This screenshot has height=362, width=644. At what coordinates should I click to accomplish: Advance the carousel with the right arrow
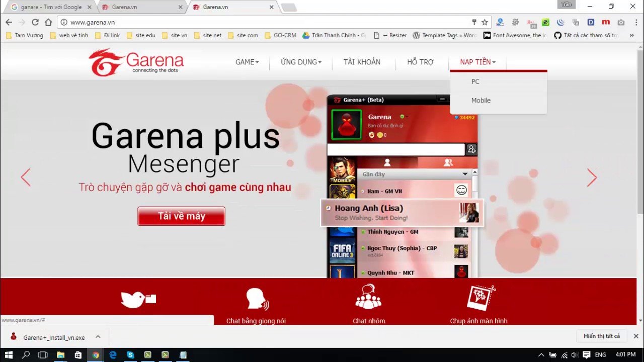tap(592, 177)
